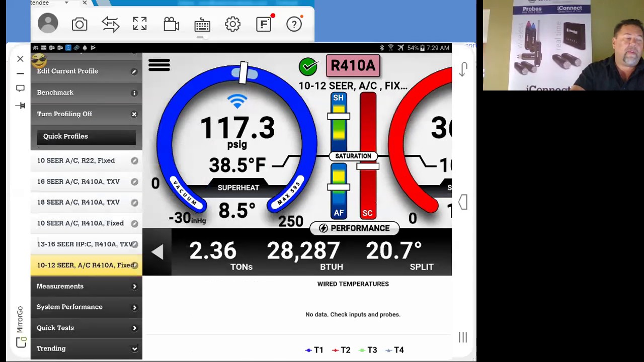Click the Benchmark info icon
The width and height of the screenshot is (644, 362).
pyautogui.click(x=134, y=93)
